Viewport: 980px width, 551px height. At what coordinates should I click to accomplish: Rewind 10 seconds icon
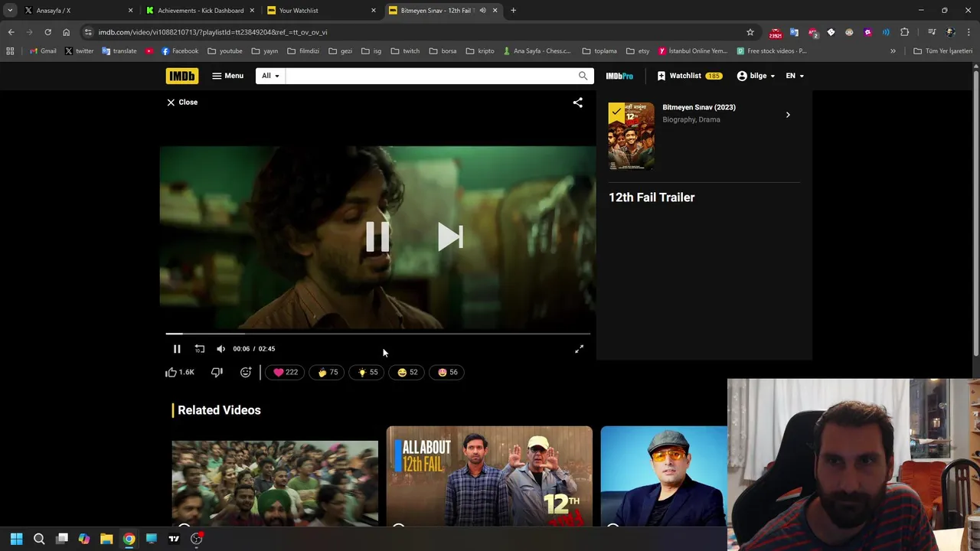tap(200, 349)
